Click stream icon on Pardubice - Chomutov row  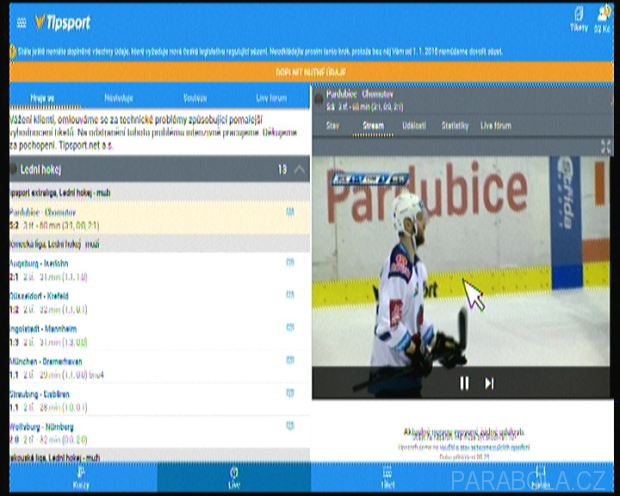tap(290, 212)
